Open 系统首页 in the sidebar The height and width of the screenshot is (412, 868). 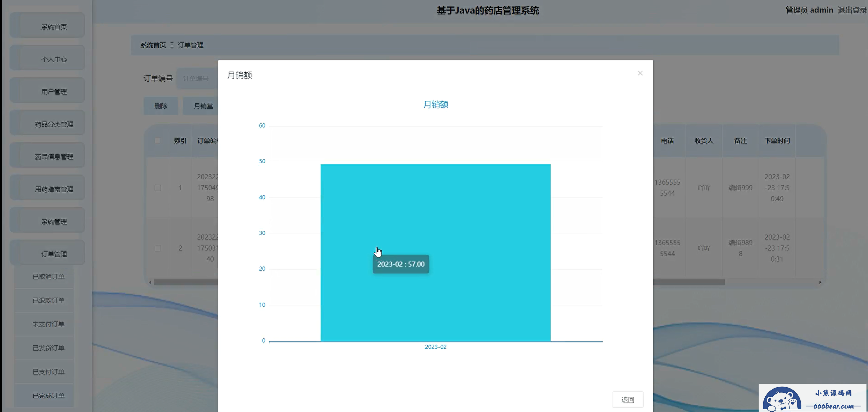click(x=54, y=27)
